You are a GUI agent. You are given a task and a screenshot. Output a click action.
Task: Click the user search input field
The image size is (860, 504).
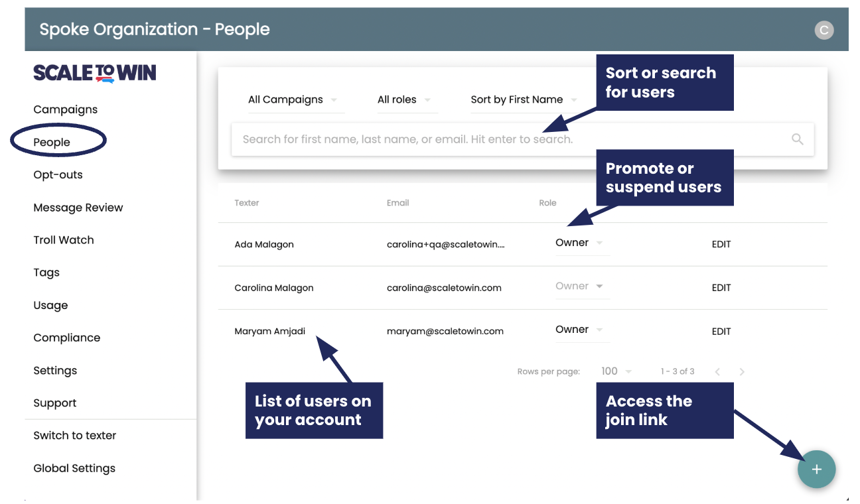(522, 139)
